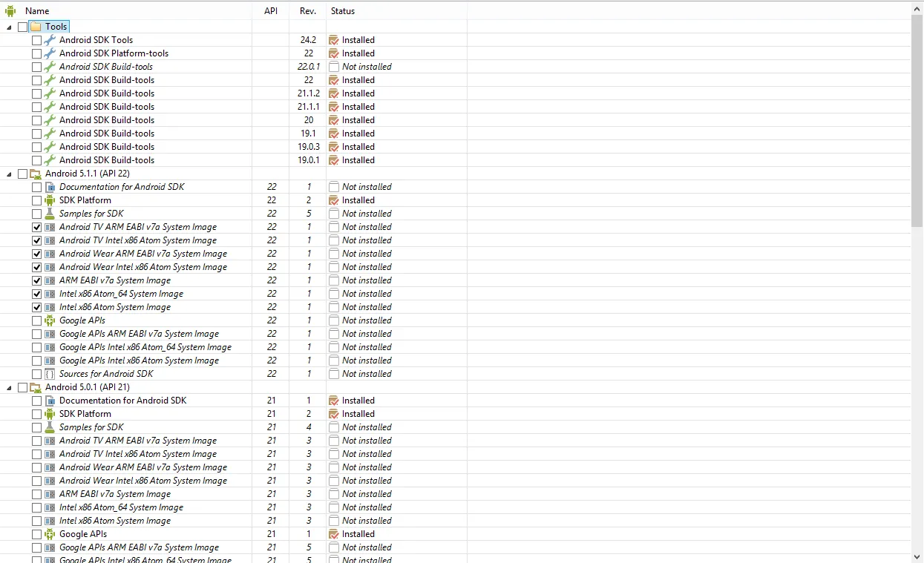Click the installed status icon for Android SDK Tools

pos(334,40)
